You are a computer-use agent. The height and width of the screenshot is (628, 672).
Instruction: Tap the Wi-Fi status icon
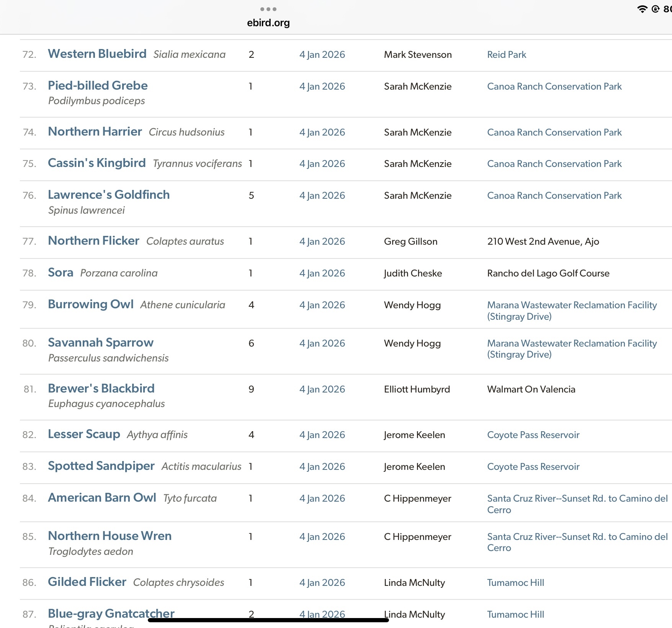(x=642, y=9)
